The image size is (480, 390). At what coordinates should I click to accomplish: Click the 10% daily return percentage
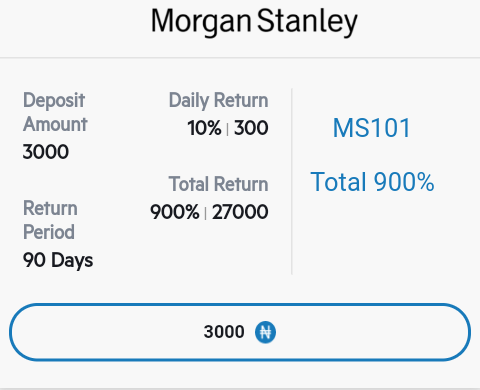tap(204, 128)
